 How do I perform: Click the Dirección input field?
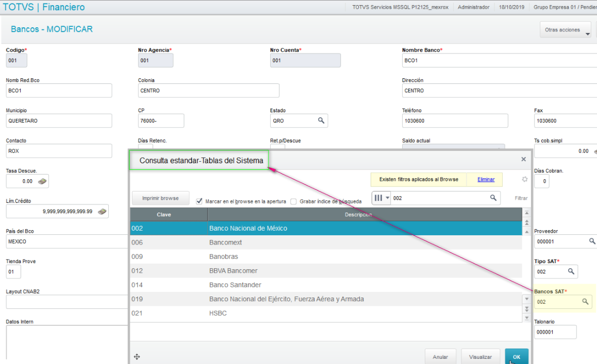tap(499, 91)
